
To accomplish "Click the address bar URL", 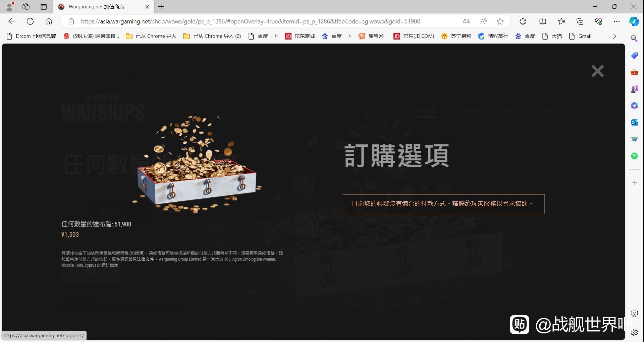I will (x=250, y=21).
